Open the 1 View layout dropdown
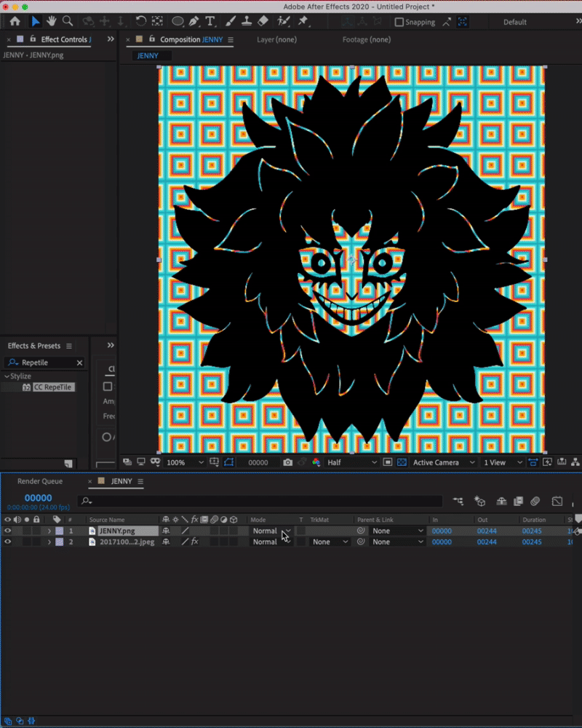 [x=503, y=462]
